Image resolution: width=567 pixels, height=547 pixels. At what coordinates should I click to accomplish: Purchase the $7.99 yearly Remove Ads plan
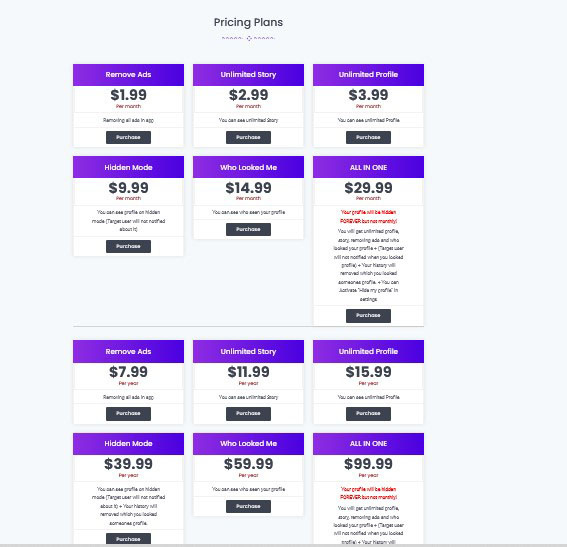click(x=128, y=414)
